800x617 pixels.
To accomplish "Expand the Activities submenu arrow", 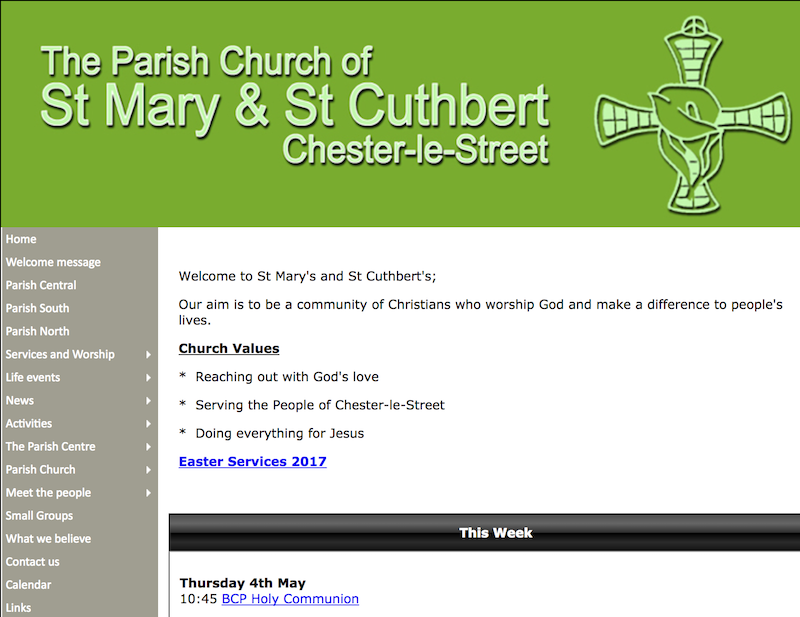I will (x=148, y=424).
